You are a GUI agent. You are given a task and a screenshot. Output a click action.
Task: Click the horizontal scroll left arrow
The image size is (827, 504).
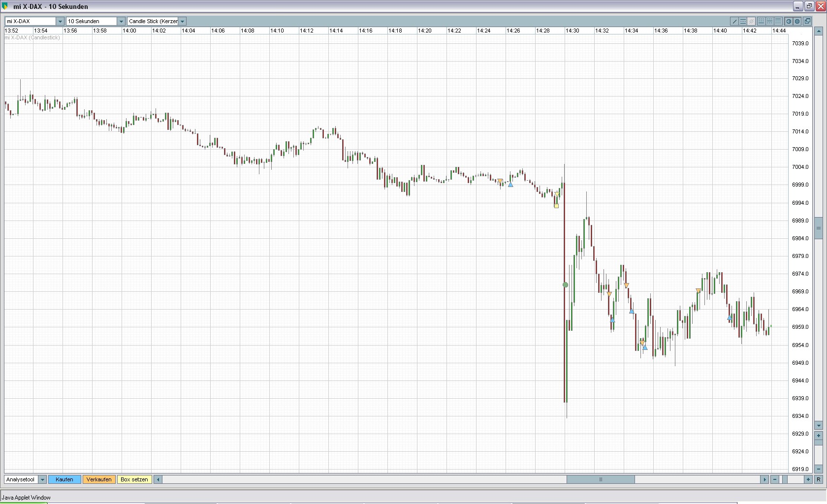(x=158, y=479)
